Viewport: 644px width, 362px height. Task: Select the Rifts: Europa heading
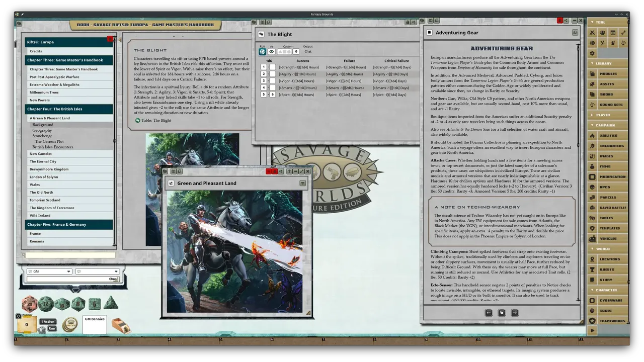(69, 42)
